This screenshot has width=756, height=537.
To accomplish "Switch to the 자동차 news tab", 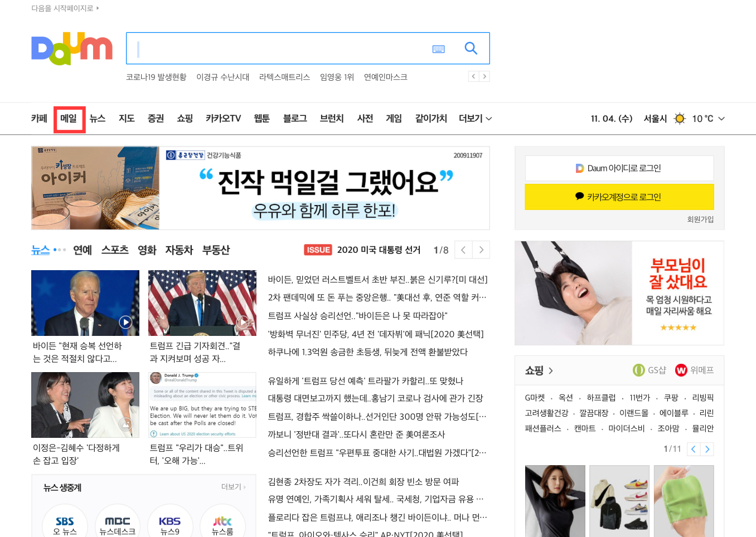I will 179,250.
